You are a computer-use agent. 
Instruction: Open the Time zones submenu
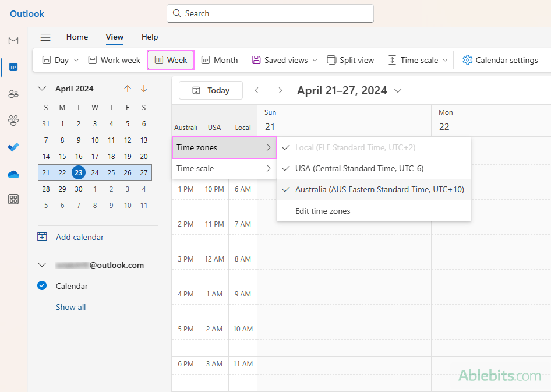(x=225, y=147)
